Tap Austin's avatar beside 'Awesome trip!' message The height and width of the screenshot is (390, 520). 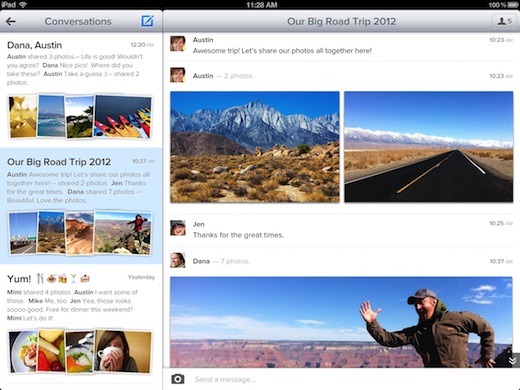pos(178,44)
